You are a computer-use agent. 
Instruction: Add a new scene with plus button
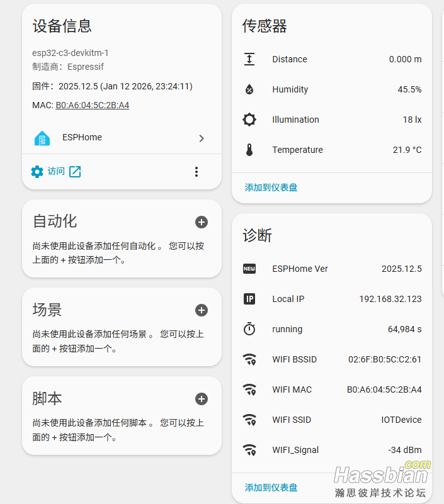202,310
